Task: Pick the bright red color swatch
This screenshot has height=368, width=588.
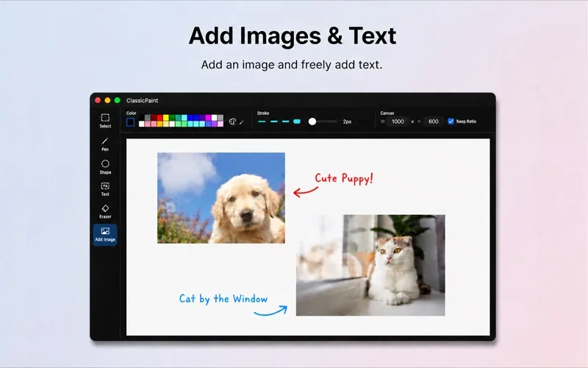Action: coord(160,118)
